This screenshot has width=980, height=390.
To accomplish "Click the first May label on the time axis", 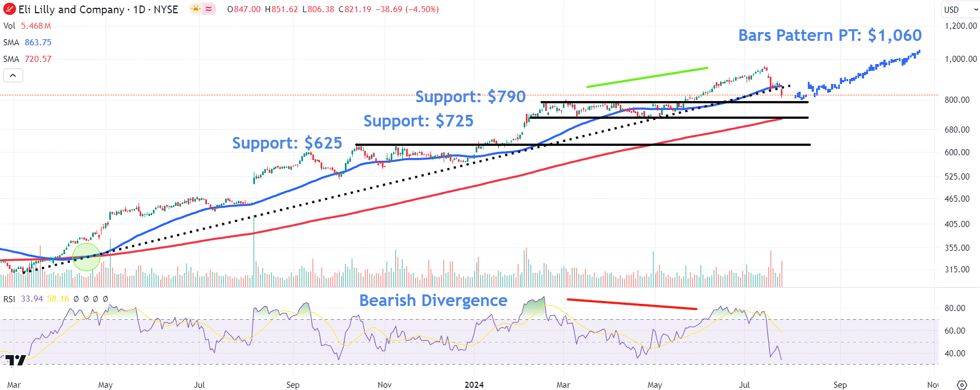I will 105,385.
